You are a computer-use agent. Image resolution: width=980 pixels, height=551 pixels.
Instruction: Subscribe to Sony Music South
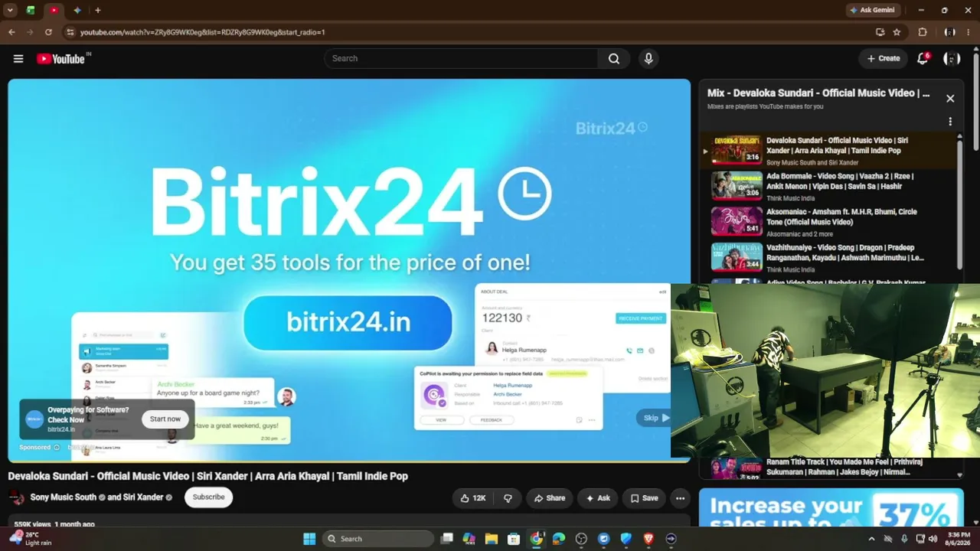pos(208,497)
